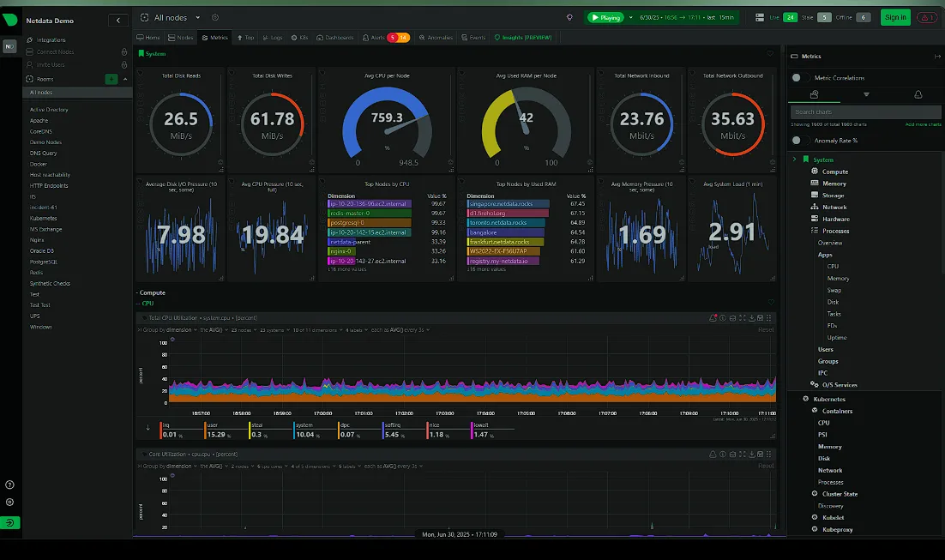This screenshot has height=560, width=945.
Task: Select the Kubernetes room in sidebar
Action: coord(44,218)
